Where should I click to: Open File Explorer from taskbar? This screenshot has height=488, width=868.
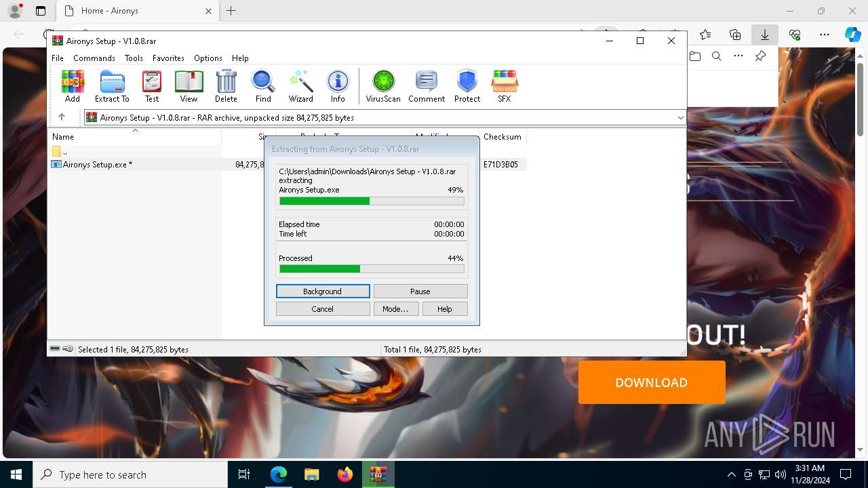pos(312,474)
